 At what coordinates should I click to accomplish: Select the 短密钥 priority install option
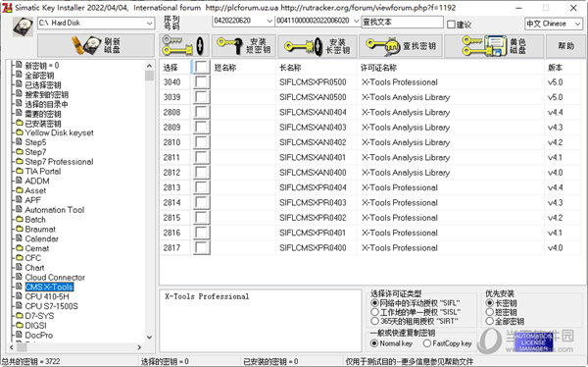coord(489,312)
